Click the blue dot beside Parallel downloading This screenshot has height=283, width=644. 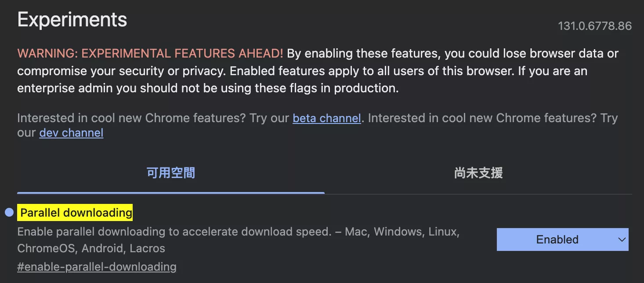[x=9, y=213]
